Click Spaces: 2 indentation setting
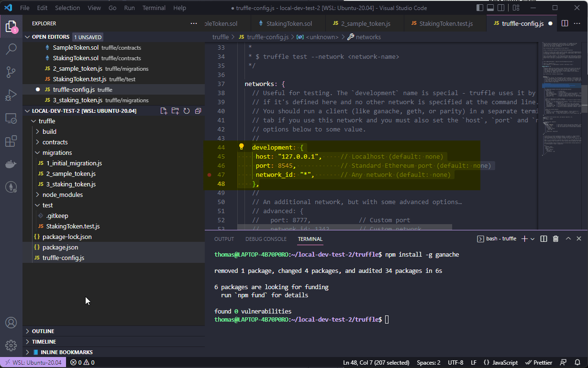The height and width of the screenshot is (368, 588). pos(429,363)
